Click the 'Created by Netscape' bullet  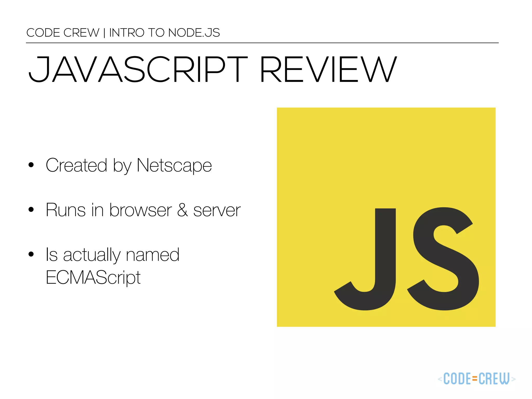pyautogui.click(x=129, y=165)
